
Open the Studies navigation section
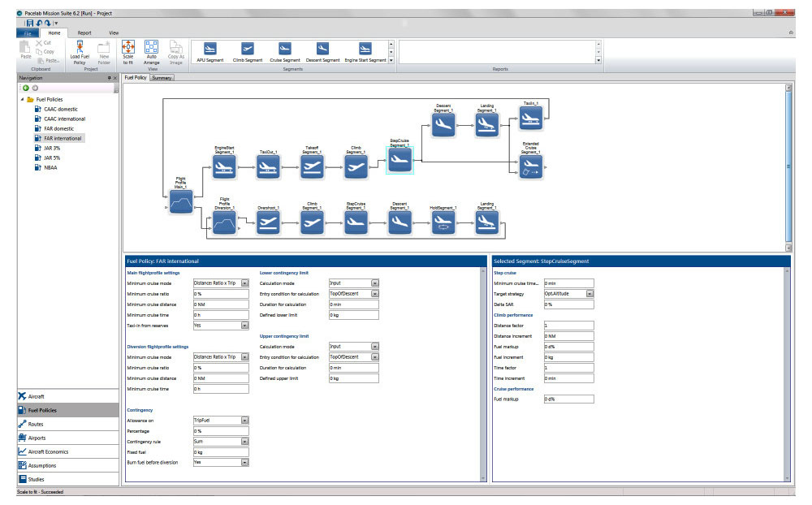pyautogui.click(x=68, y=479)
